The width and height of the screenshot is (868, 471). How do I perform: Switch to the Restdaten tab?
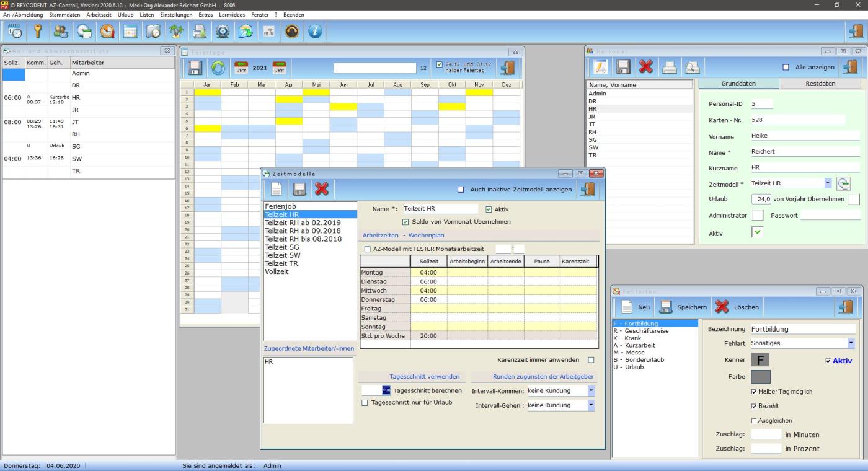pos(820,84)
